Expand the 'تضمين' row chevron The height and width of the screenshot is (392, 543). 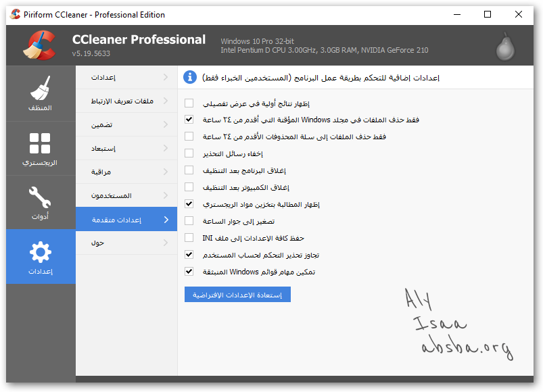tap(166, 125)
